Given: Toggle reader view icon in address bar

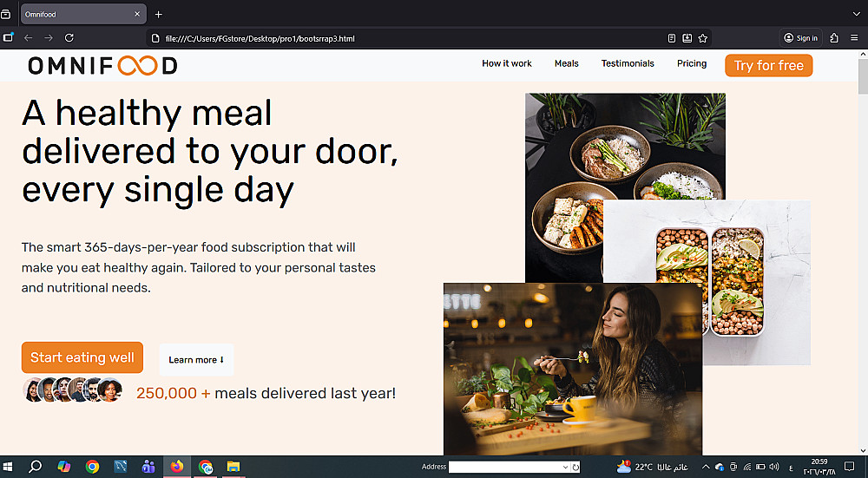Looking at the screenshot, I should (x=672, y=38).
